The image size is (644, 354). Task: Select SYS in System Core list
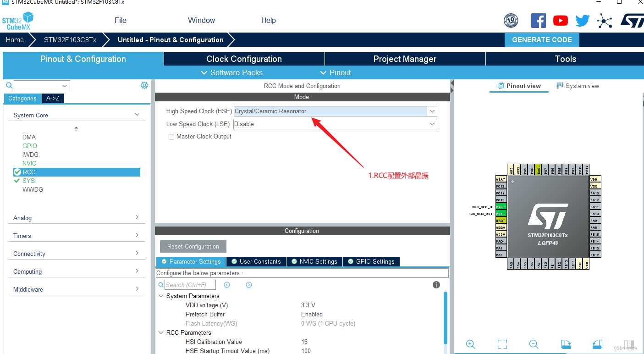[x=29, y=181]
